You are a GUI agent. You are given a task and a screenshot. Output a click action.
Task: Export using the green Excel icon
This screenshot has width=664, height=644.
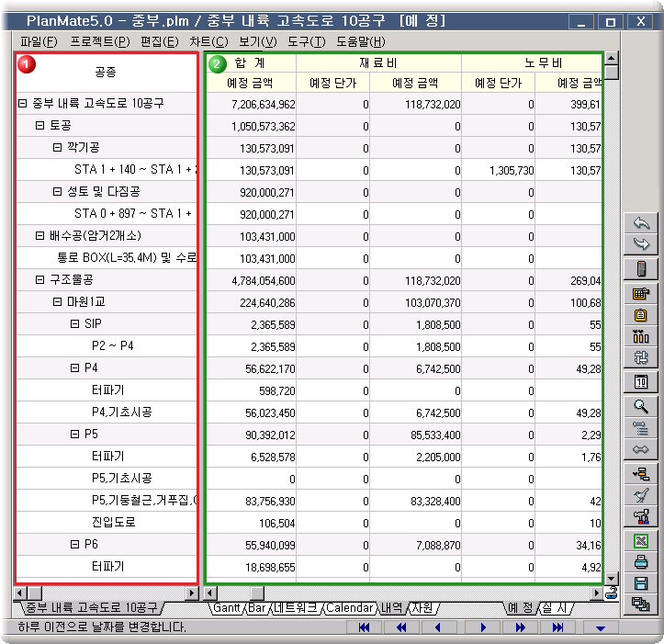(x=641, y=541)
